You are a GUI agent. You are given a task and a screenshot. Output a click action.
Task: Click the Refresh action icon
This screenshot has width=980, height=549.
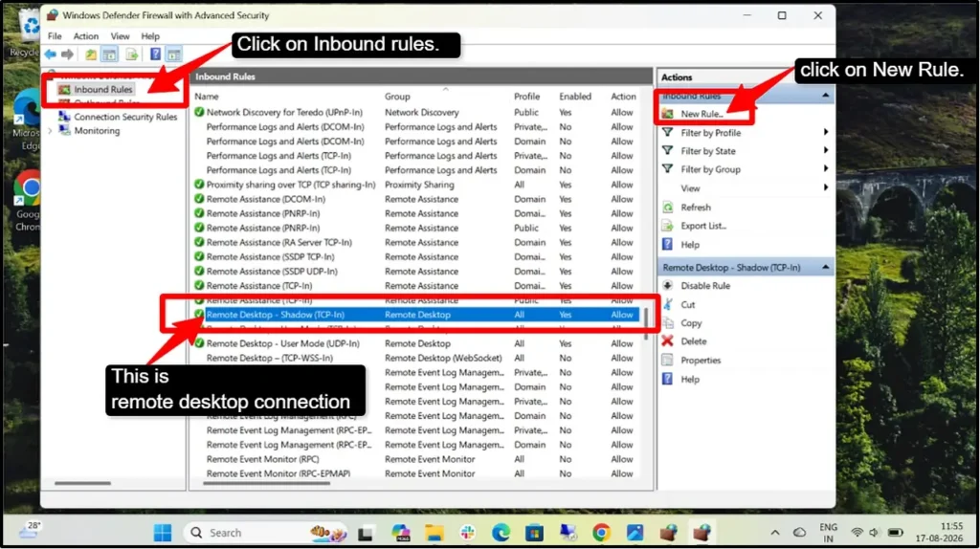(667, 208)
